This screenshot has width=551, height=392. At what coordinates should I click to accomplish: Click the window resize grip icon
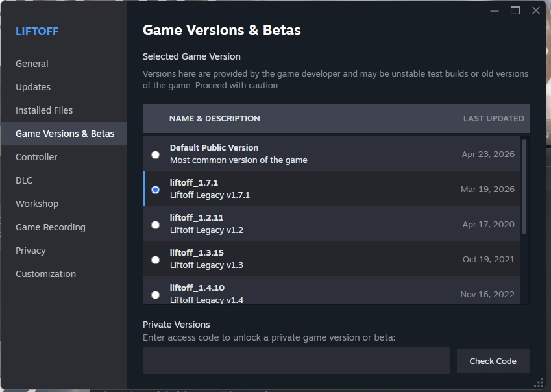tap(539, 383)
